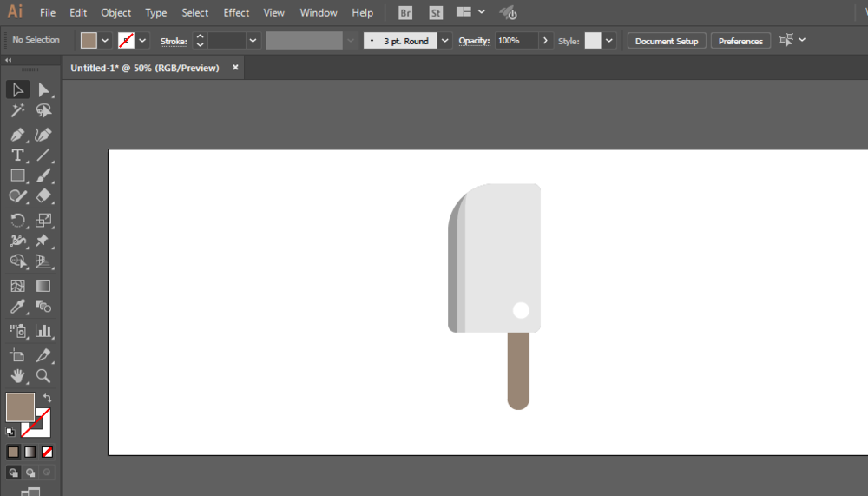Screen dimensions: 868x496
Task: Switch to Gradient fill mode
Action: 30,453
